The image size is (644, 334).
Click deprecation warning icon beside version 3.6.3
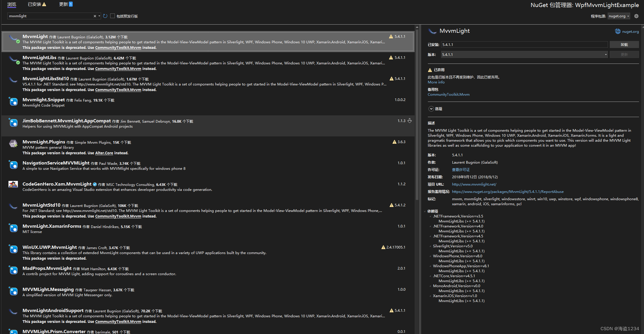394,142
